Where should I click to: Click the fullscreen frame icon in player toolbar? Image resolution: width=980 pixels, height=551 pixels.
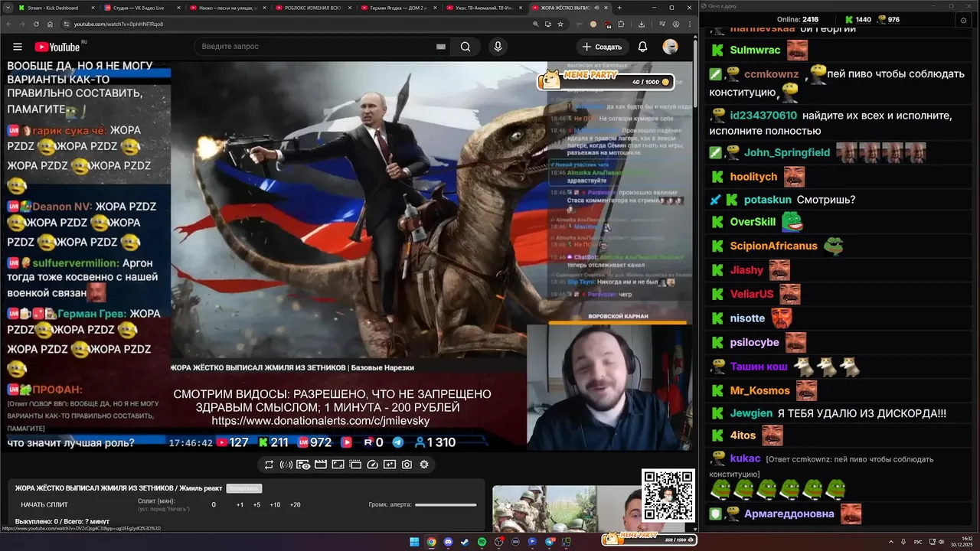tap(338, 465)
